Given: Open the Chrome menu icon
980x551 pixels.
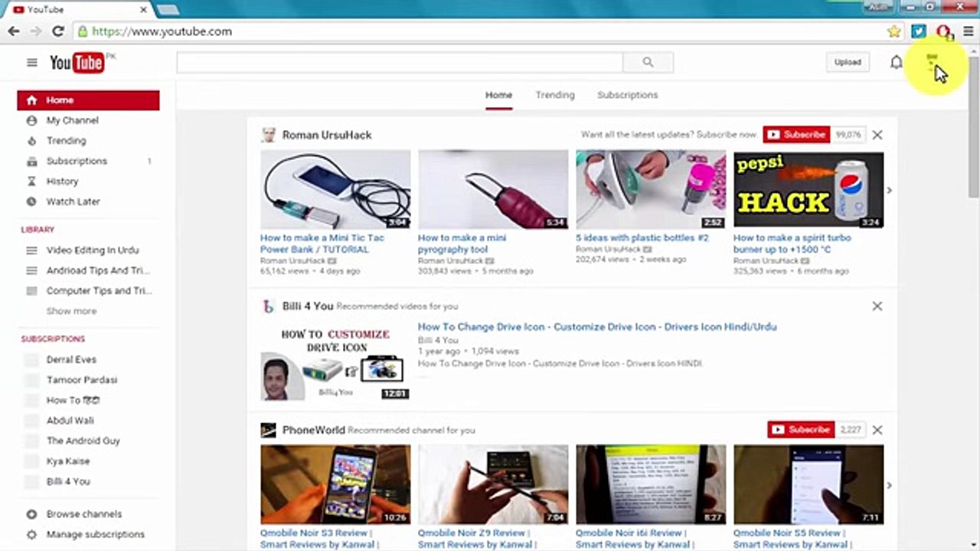Looking at the screenshot, I should tap(969, 31).
